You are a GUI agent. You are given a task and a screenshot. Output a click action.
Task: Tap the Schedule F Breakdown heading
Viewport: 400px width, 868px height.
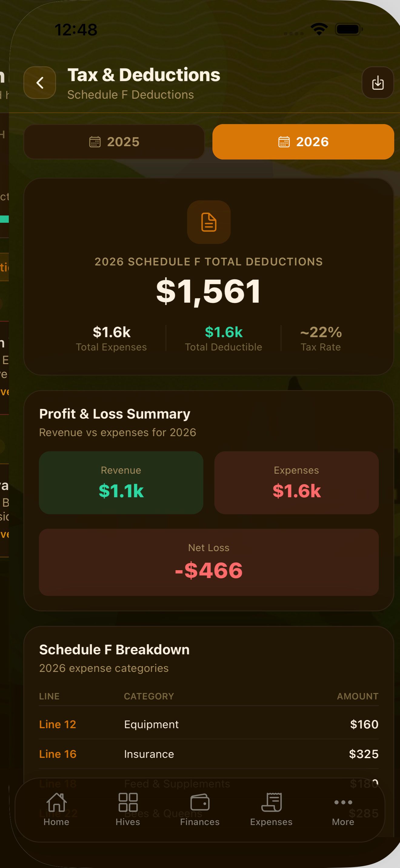click(x=114, y=650)
